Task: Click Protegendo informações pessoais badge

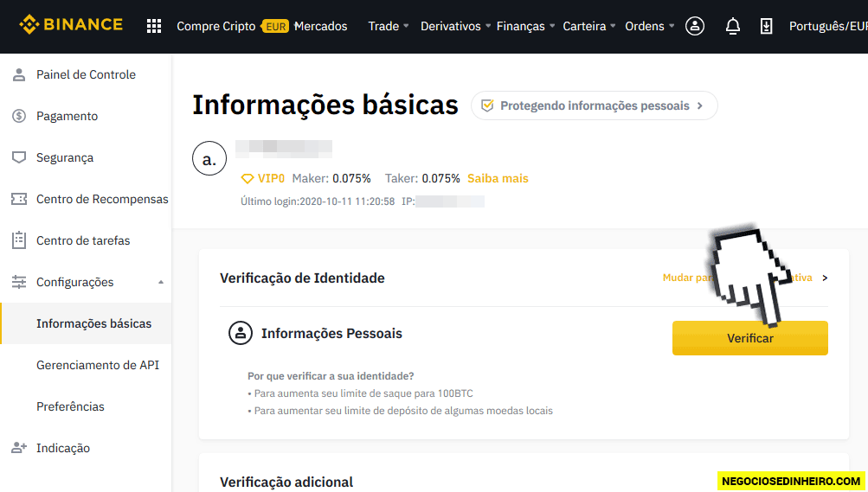Action: tap(594, 105)
